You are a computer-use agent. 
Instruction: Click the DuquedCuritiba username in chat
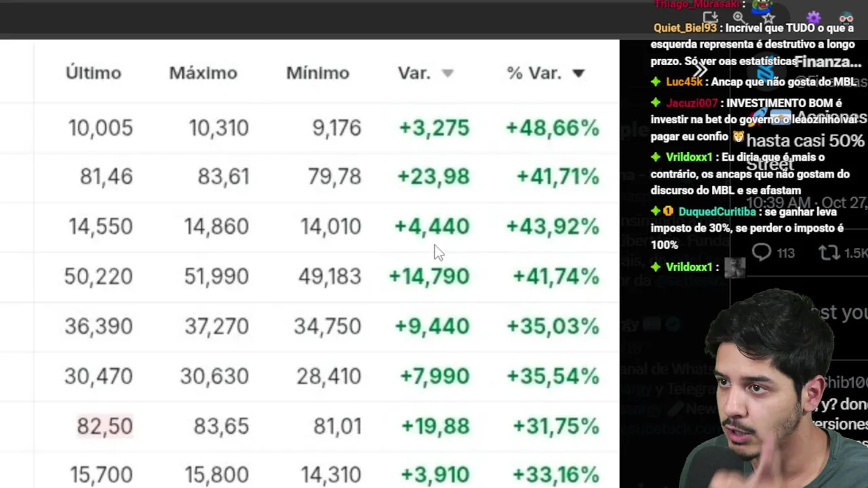click(x=717, y=212)
